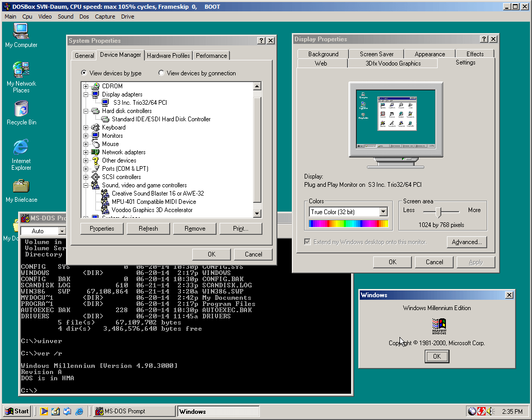Select the My Briefcase desktop icon
532x420 pixels.
[x=21, y=191]
